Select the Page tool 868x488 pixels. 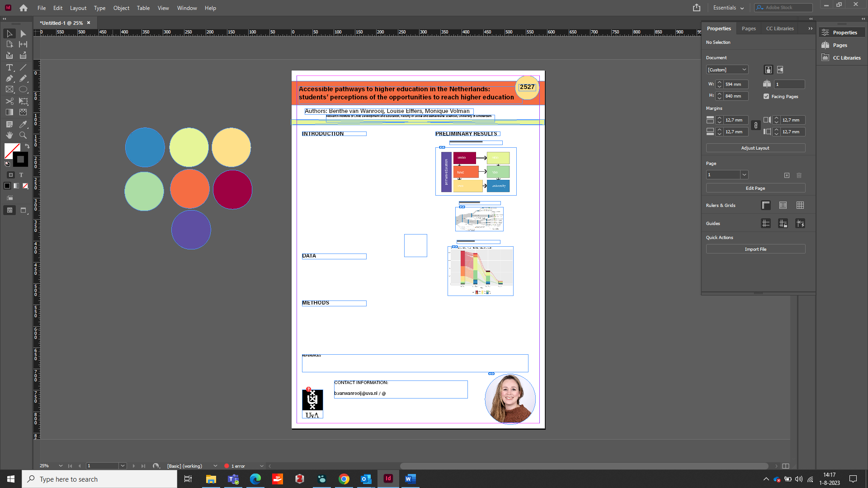[x=9, y=44]
